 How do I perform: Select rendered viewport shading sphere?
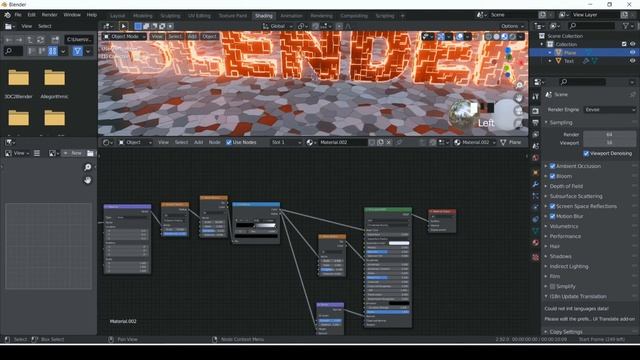pos(513,37)
